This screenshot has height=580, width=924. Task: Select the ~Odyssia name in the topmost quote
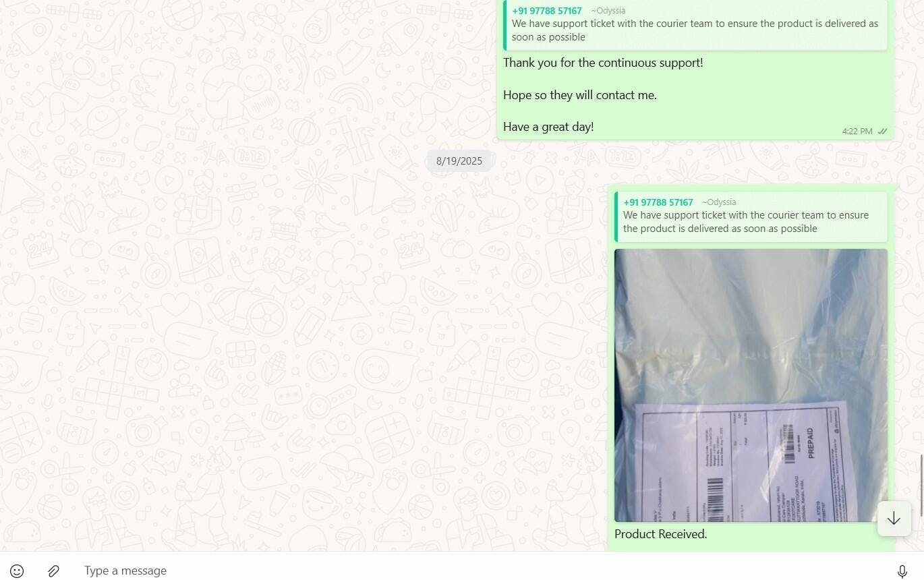point(608,11)
